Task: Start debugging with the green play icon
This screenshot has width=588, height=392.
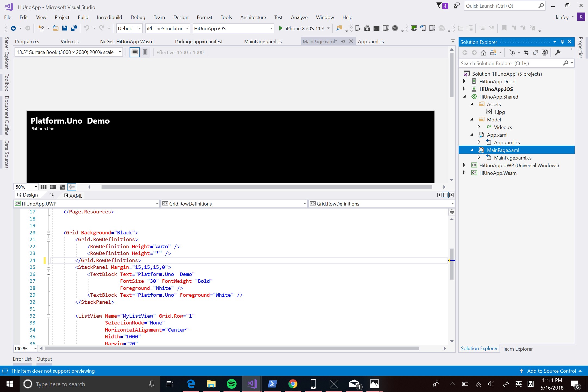Action: (x=281, y=28)
